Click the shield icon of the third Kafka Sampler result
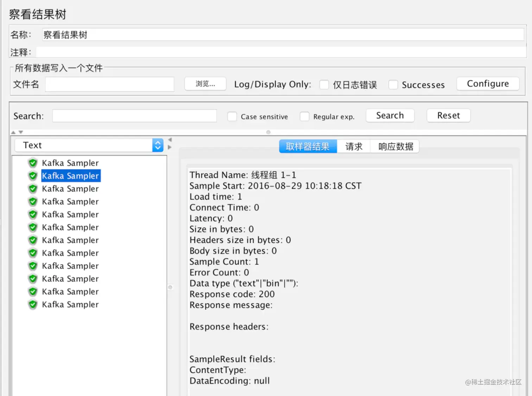 33,189
